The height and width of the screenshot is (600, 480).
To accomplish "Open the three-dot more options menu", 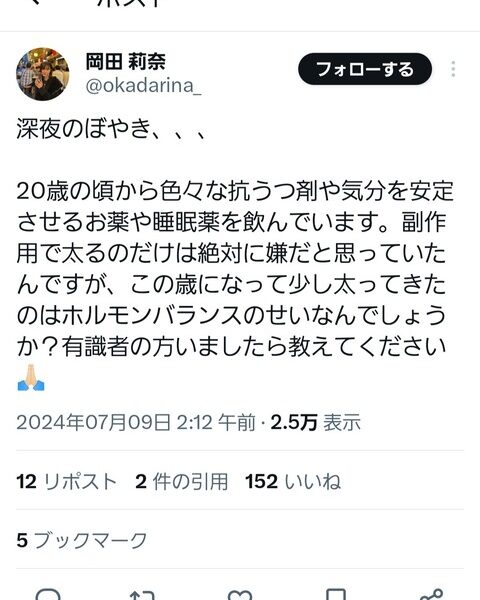I will point(453,69).
